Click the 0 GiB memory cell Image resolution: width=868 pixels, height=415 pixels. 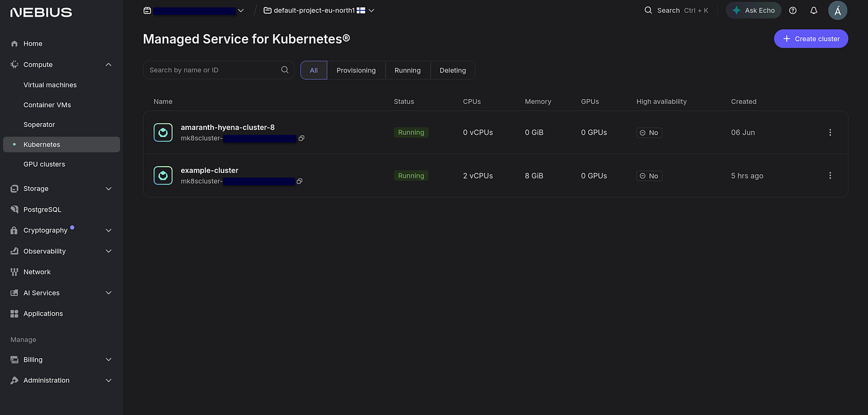[x=534, y=133]
